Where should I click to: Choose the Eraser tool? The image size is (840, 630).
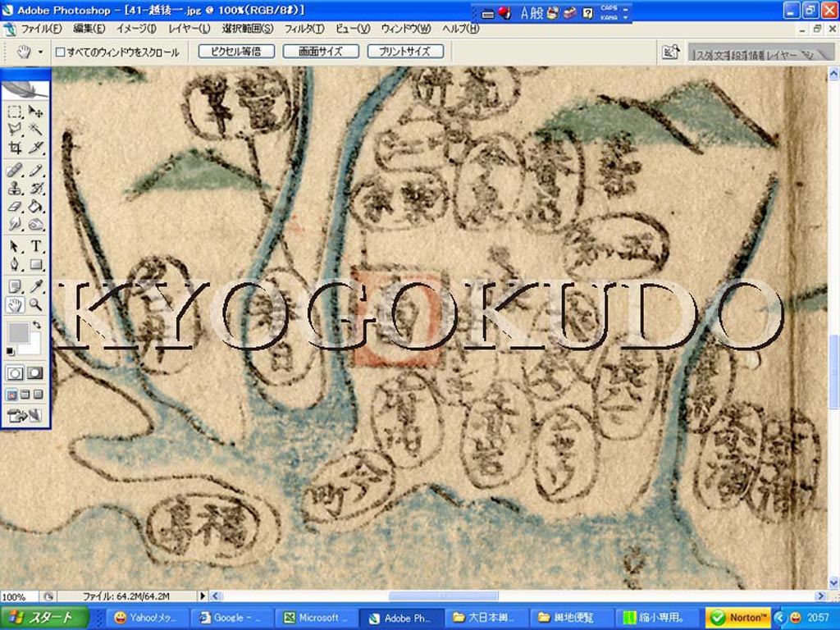point(15,206)
